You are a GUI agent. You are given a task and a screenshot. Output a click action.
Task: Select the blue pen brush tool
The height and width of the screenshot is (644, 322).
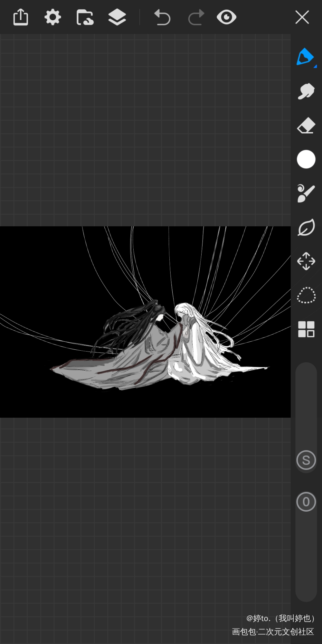coord(305,57)
